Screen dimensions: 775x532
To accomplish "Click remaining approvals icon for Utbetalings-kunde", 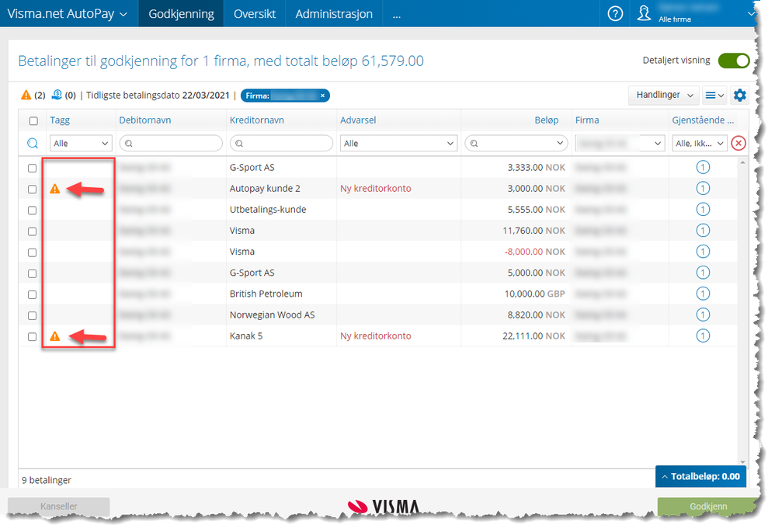I will (x=703, y=210).
